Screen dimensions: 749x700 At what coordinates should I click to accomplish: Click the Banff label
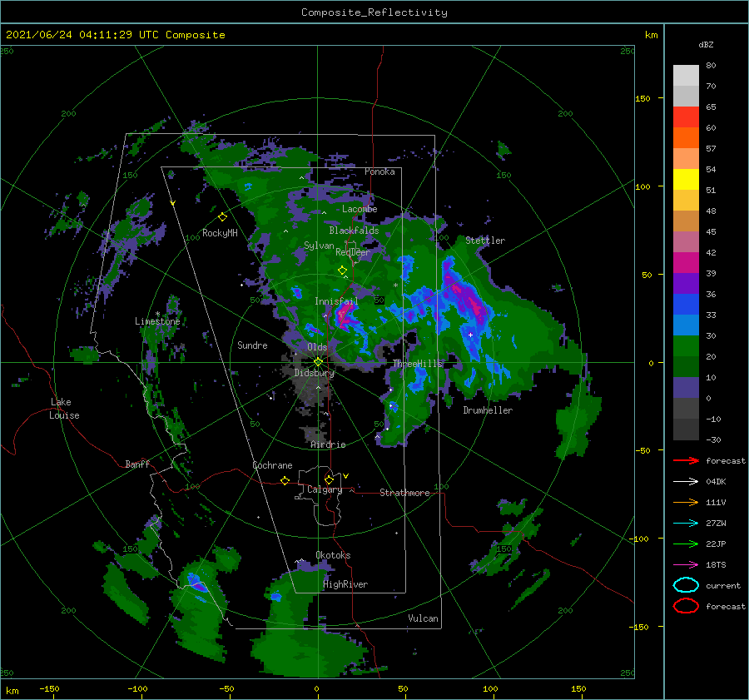137,464
